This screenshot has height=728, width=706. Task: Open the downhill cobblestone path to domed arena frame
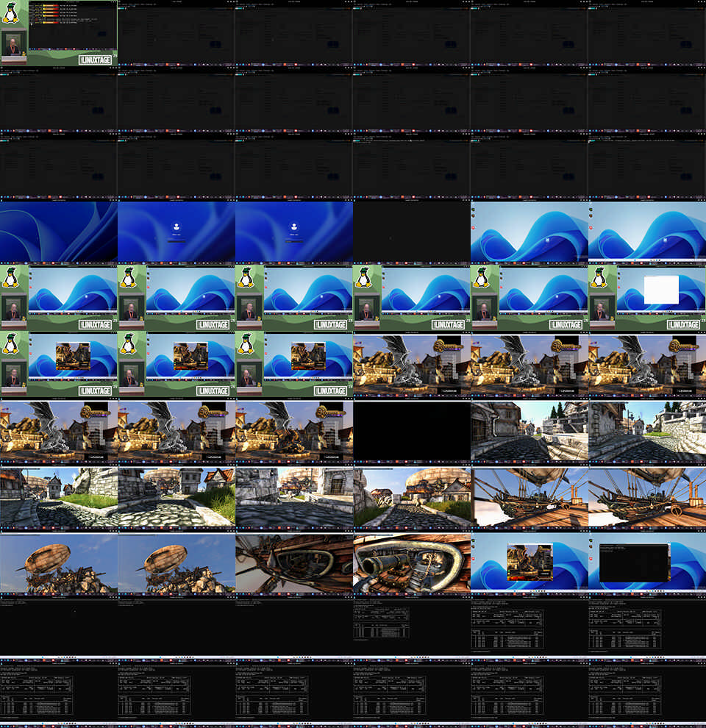[412, 496]
